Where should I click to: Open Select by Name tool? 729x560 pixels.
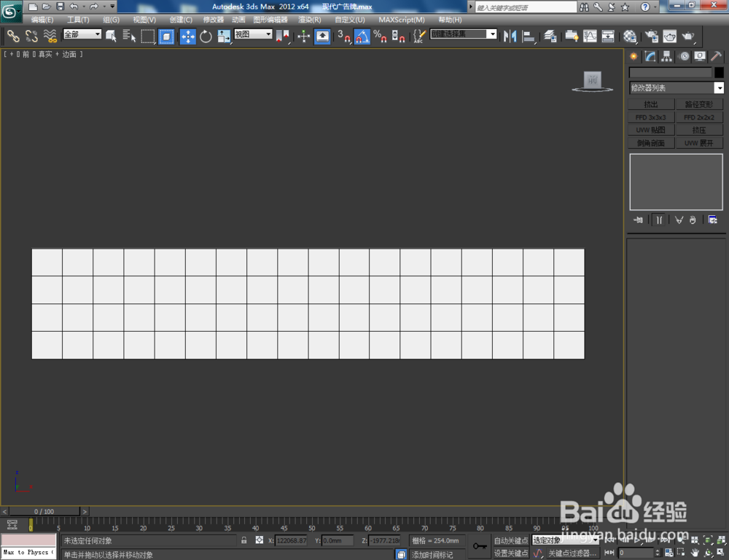point(129,36)
